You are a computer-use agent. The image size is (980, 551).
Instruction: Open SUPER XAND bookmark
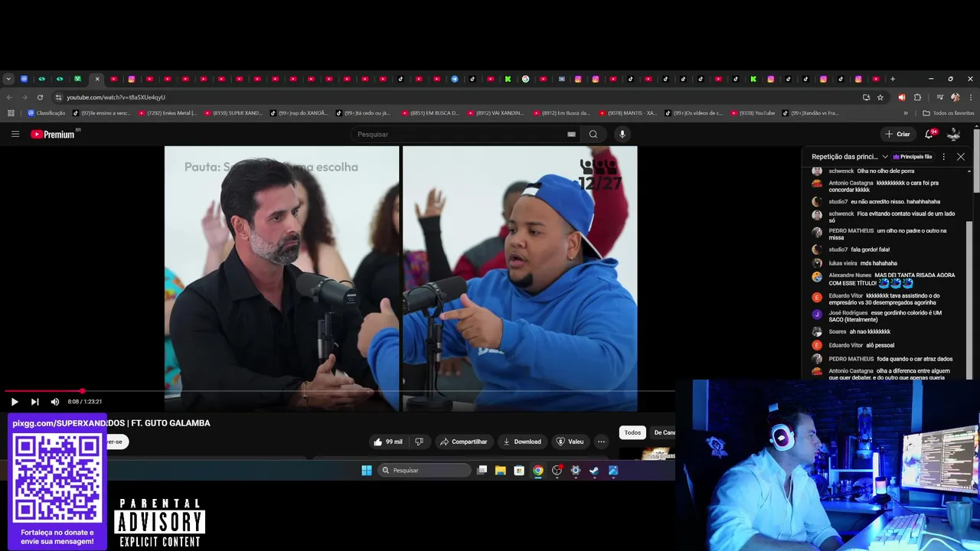234,113
